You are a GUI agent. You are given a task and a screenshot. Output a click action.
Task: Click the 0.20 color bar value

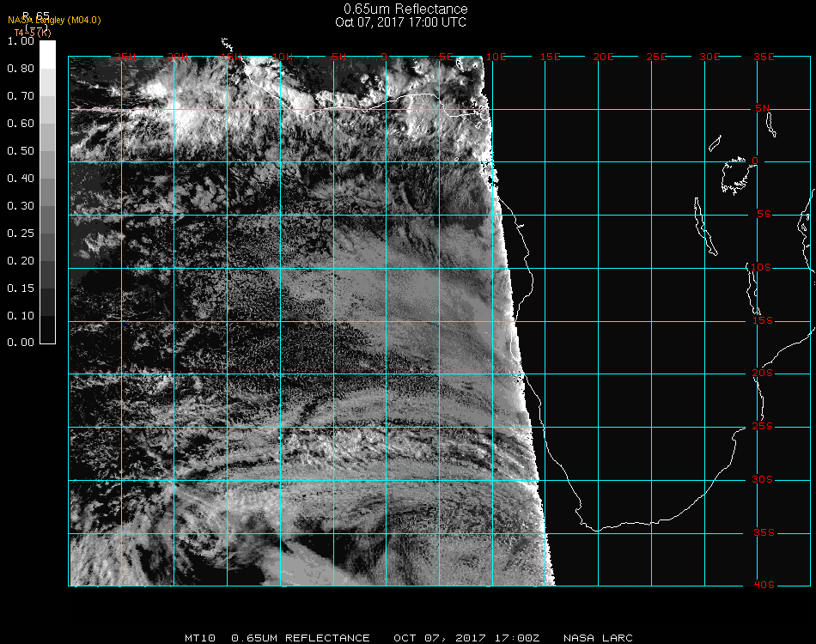coord(21,261)
